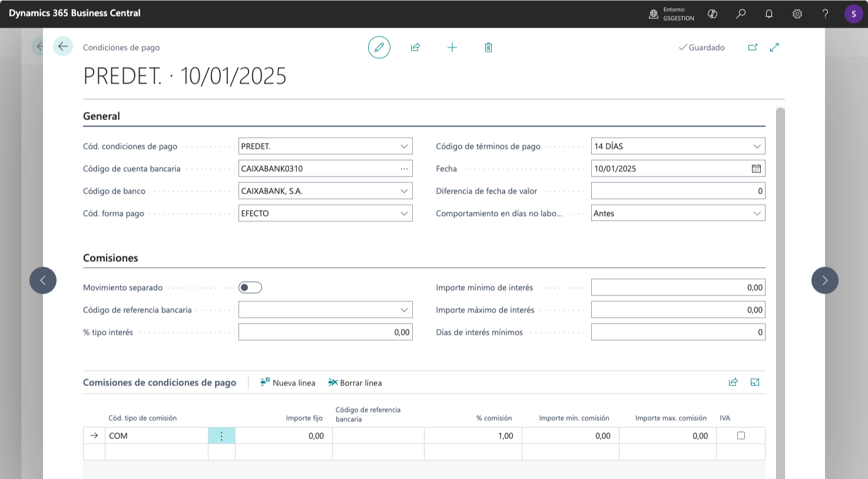Click the % tipo interés input field
Screen dimensions: 868x479
(325, 332)
